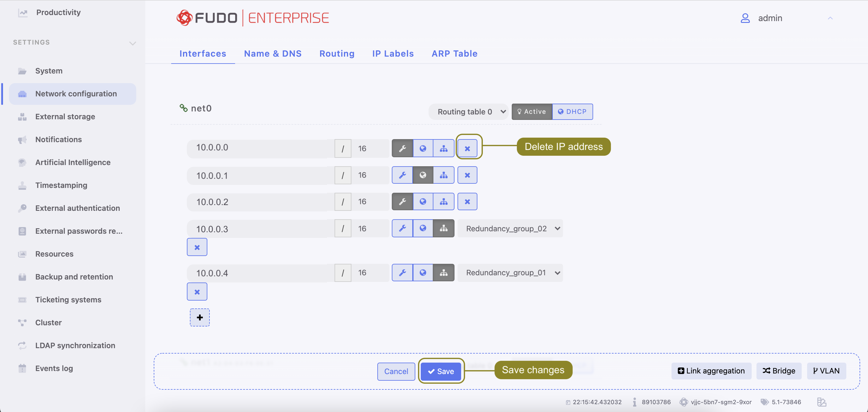This screenshot has height=412, width=868.
Task: Open the IP Labels tab
Action: [393, 54]
